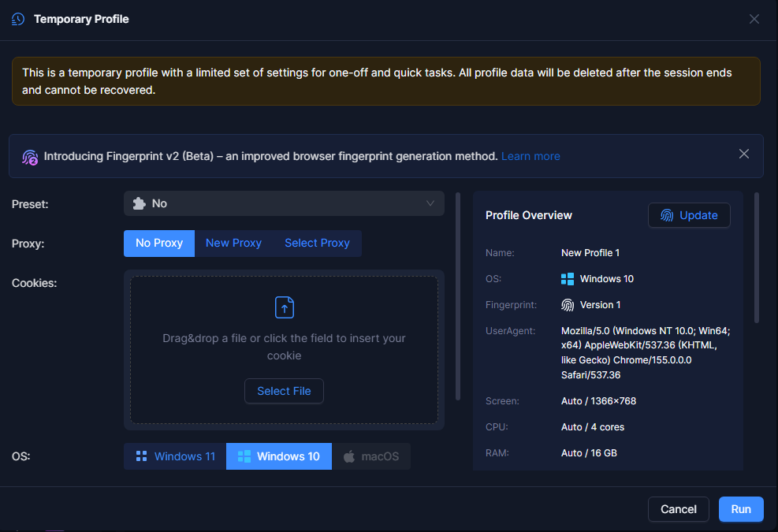778x532 pixels.
Task: Click the Windows logo in Profile Overview
Action: coord(568,279)
